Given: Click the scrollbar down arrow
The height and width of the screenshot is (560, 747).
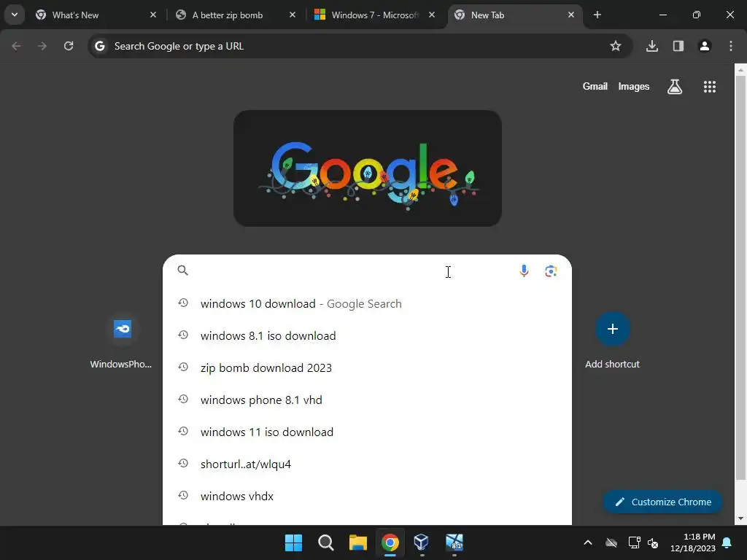Looking at the screenshot, I should tap(741, 518).
